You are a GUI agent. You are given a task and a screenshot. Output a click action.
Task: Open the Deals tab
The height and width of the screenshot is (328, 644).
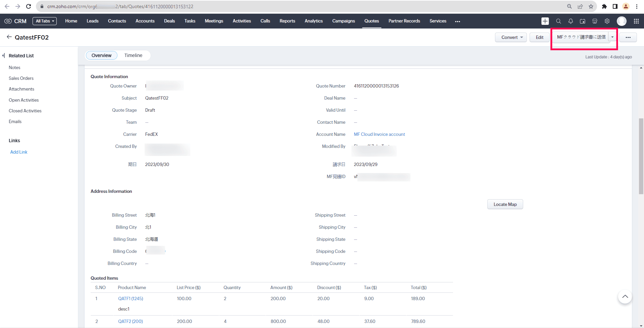pyautogui.click(x=169, y=21)
